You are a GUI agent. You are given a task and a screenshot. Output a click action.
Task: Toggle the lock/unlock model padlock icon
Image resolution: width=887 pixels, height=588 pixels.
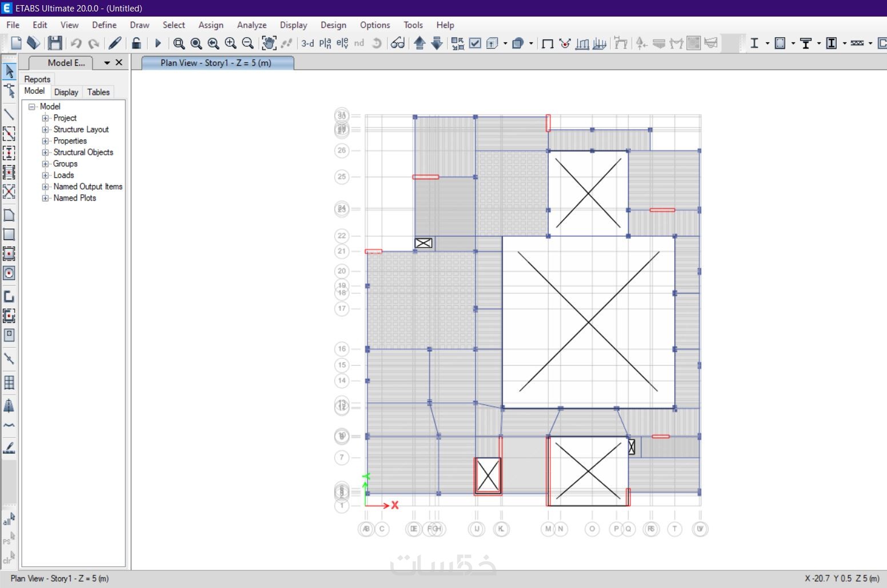click(x=136, y=43)
